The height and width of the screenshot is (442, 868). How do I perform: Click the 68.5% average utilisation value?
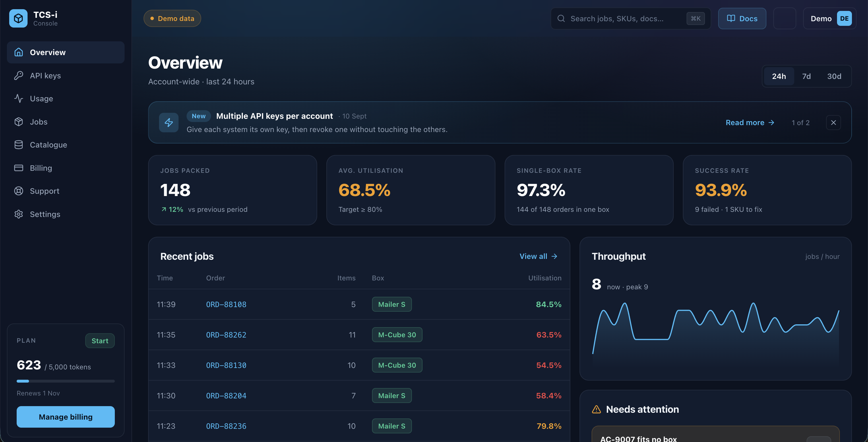(x=364, y=190)
